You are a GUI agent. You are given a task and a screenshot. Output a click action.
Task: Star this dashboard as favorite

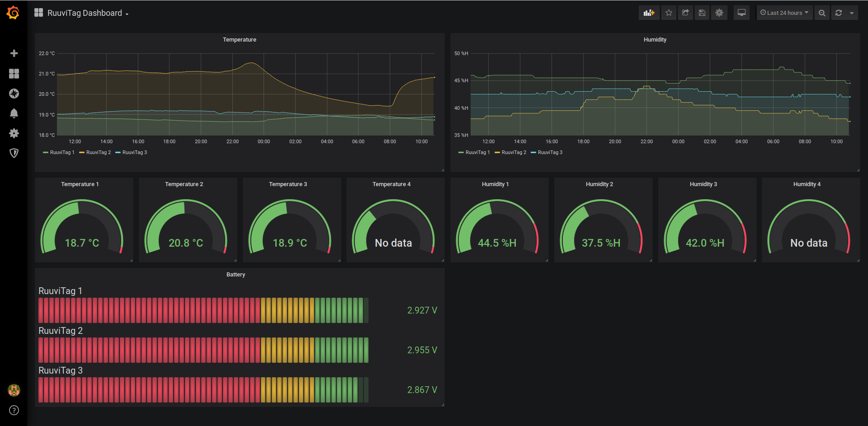(669, 13)
